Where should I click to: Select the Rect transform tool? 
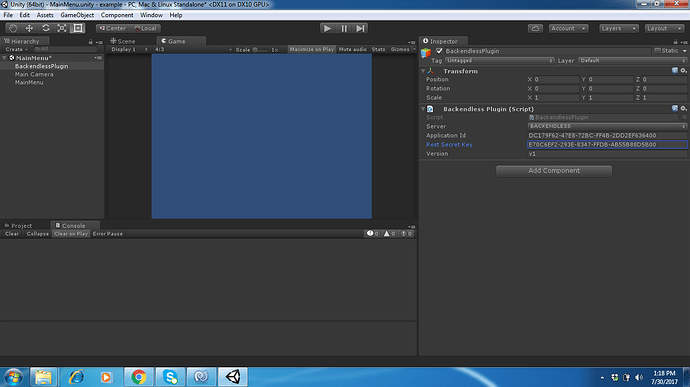pos(78,28)
